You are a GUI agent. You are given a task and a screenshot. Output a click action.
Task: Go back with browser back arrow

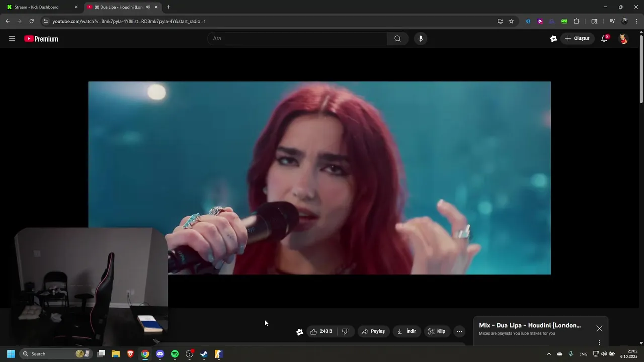pyautogui.click(x=7, y=21)
